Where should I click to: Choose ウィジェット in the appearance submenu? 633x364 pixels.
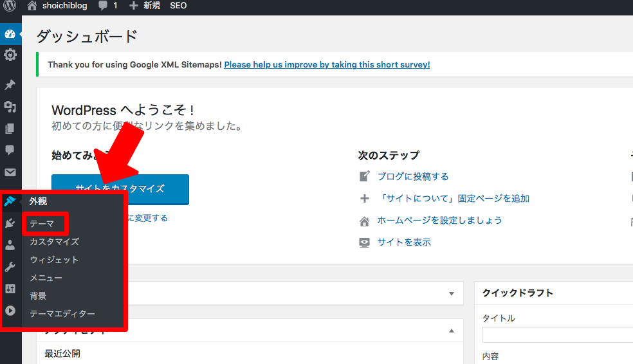[54, 260]
